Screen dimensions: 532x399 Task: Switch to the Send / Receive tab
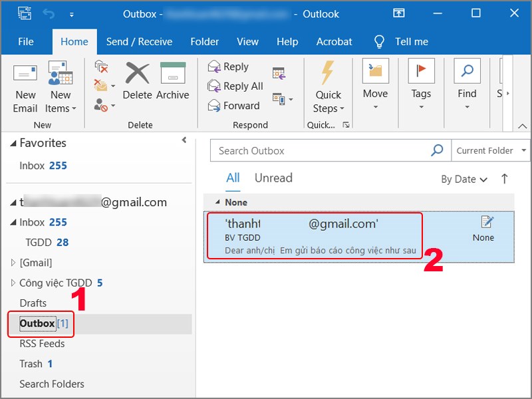tap(140, 41)
